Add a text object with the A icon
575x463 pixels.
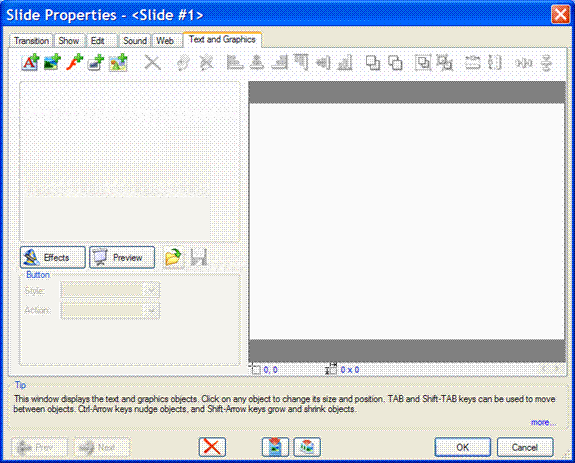pyautogui.click(x=30, y=62)
